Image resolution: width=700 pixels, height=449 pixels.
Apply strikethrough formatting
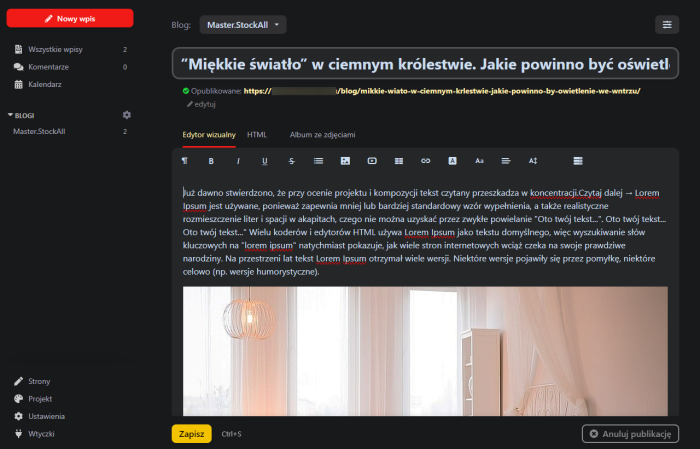(292, 160)
